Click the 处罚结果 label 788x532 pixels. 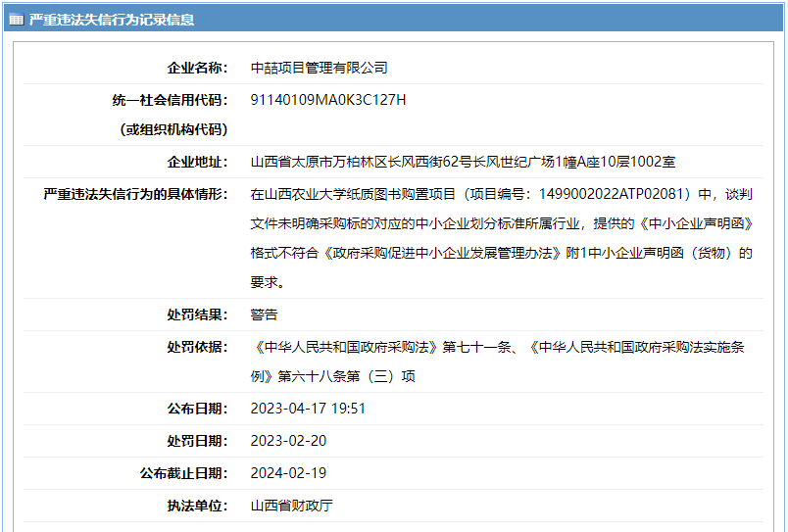[197, 314]
